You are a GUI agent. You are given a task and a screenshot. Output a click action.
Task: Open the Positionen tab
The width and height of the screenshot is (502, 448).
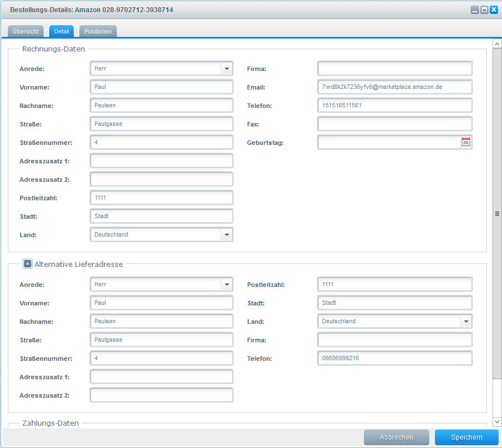coord(98,31)
